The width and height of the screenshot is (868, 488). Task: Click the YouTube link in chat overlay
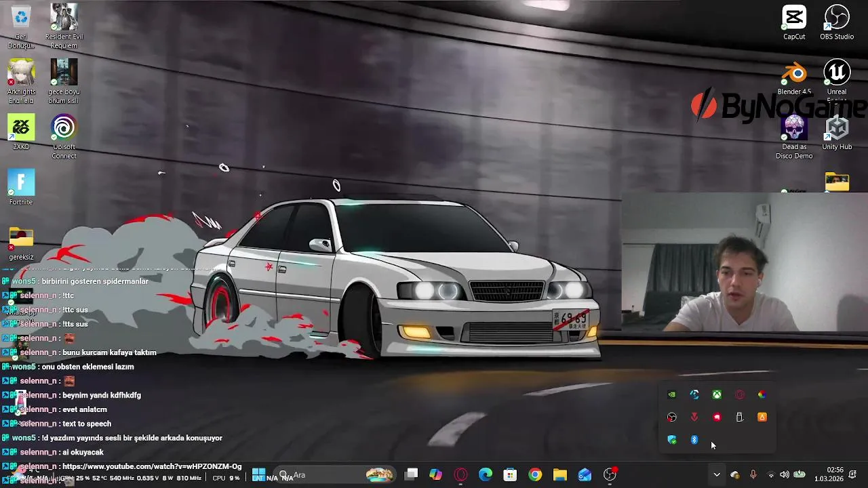151,466
